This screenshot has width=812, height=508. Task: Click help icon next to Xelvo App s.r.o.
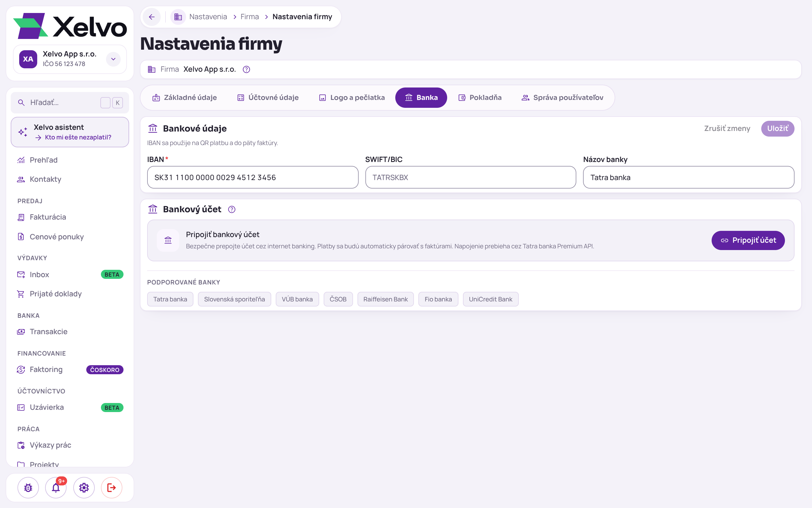coord(246,69)
